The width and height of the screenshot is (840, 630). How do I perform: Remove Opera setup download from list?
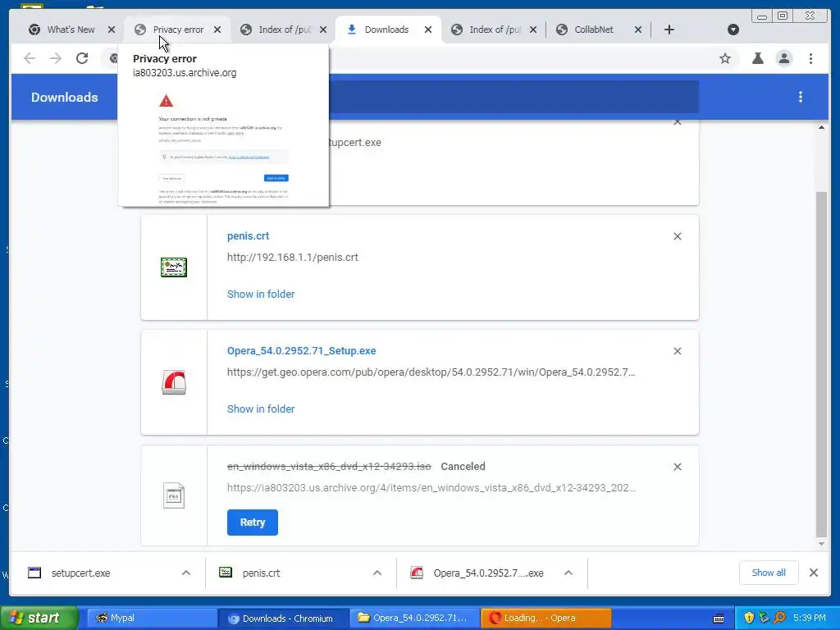click(x=677, y=351)
